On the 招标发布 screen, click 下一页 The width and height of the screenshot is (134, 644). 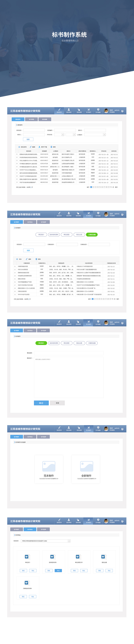(112, 187)
